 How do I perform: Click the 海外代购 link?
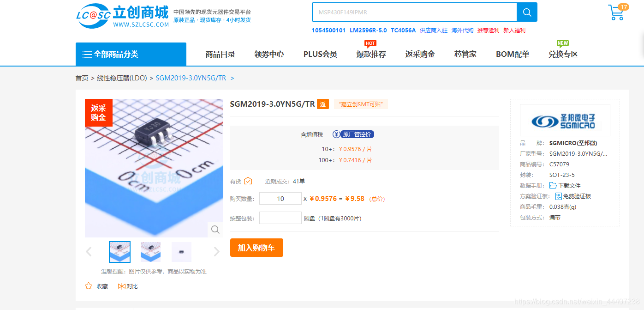click(x=462, y=30)
